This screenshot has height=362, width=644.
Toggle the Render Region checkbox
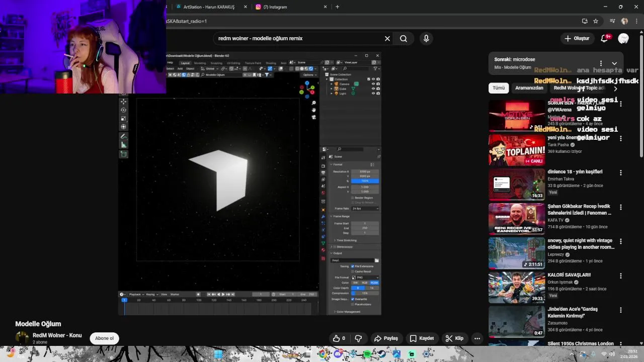pyautogui.click(x=352, y=198)
